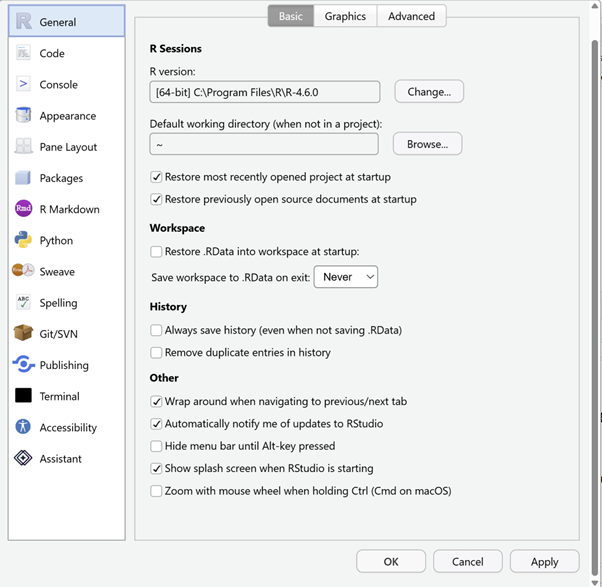Switch to the Basic tab
Viewport: 602px width, 587px height.
291,16
